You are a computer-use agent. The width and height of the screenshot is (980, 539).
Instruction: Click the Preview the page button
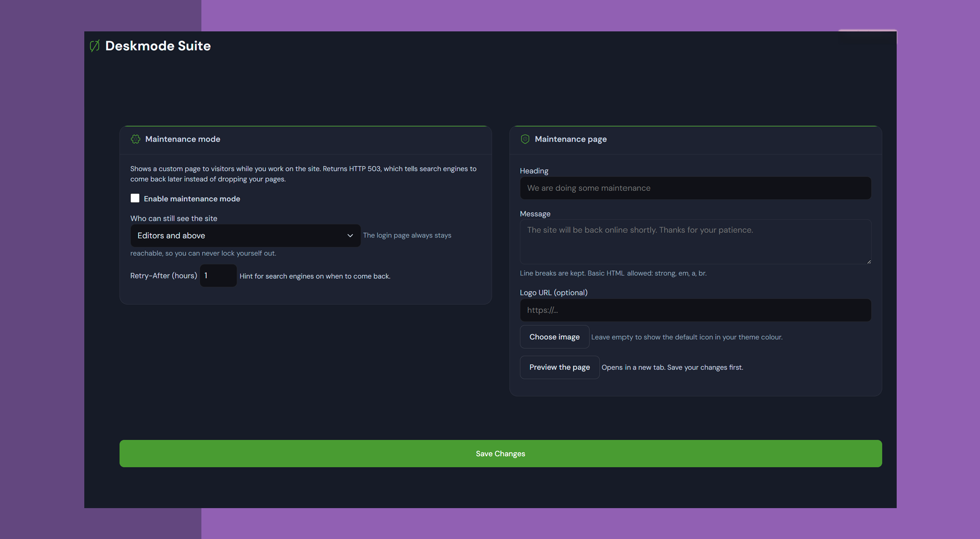560,367
